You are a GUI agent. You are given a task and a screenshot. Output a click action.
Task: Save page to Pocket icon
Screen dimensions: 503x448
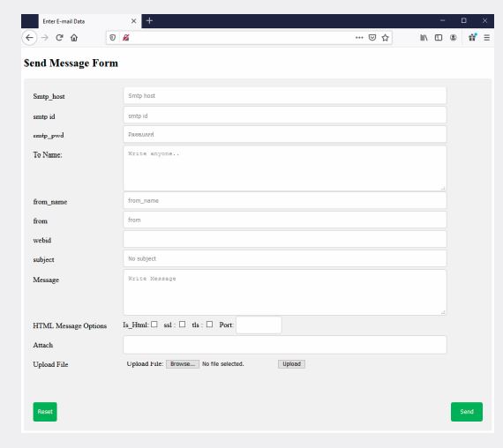(x=372, y=38)
